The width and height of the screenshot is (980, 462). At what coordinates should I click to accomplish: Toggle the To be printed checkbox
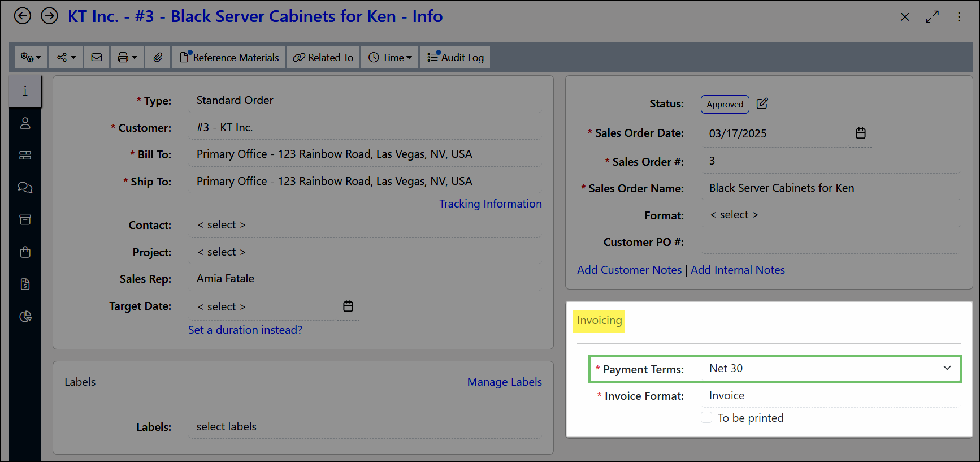706,417
